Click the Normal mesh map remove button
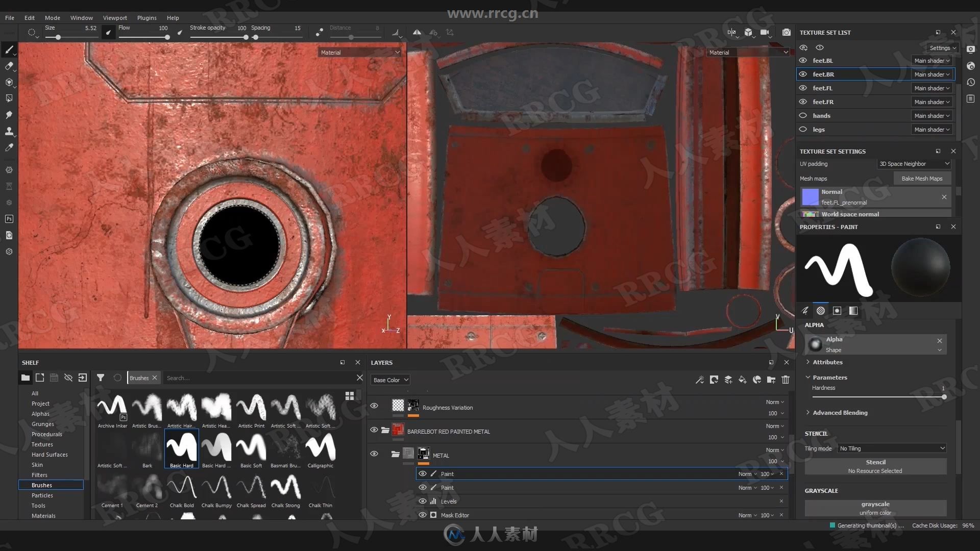The image size is (980, 551). pyautogui.click(x=944, y=197)
